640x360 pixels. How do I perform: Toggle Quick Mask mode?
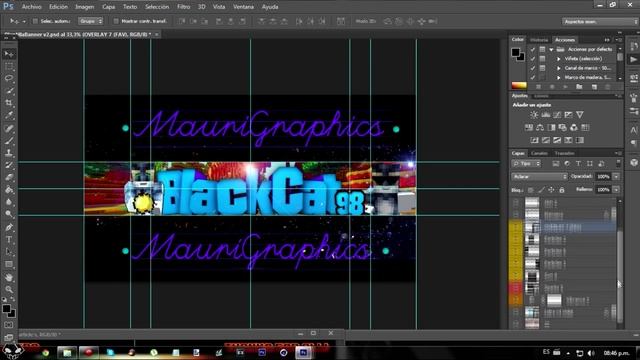(x=9, y=325)
